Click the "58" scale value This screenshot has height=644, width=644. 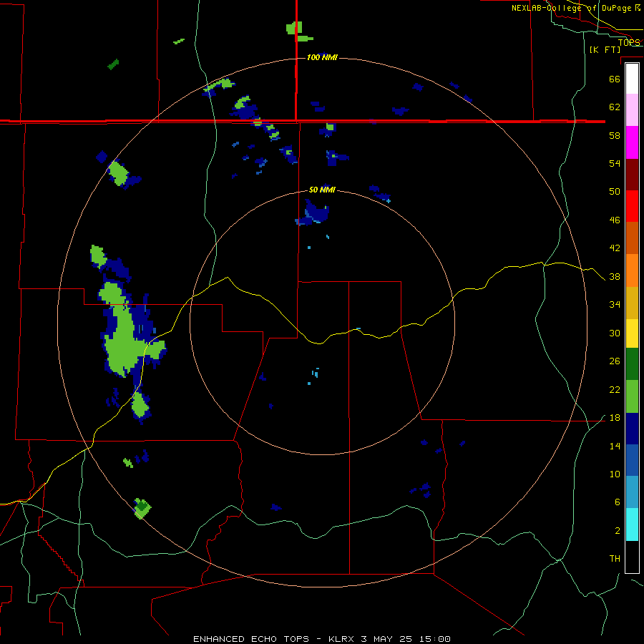coord(615,135)
